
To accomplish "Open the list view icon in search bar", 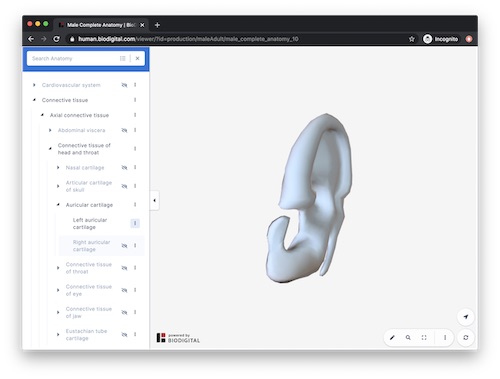I will [x=123, y=58].
